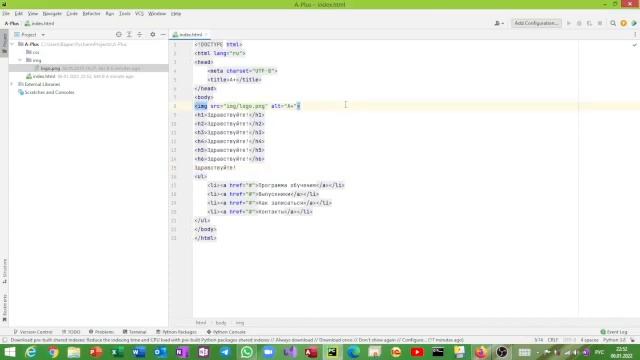Open the user account dropdown icon
Image resolution: width=640 pixels, height=360 pixels.
(499, 23)
